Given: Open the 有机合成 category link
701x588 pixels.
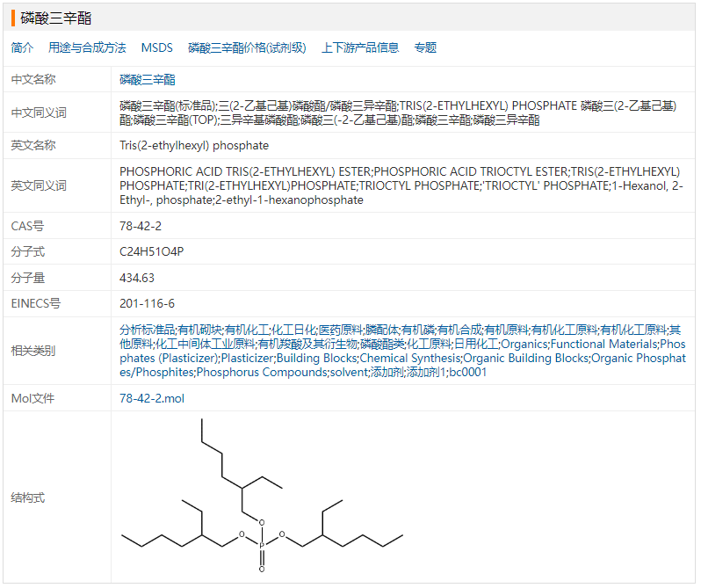Looking at the screenshot, I should click(x=459, y=330).
